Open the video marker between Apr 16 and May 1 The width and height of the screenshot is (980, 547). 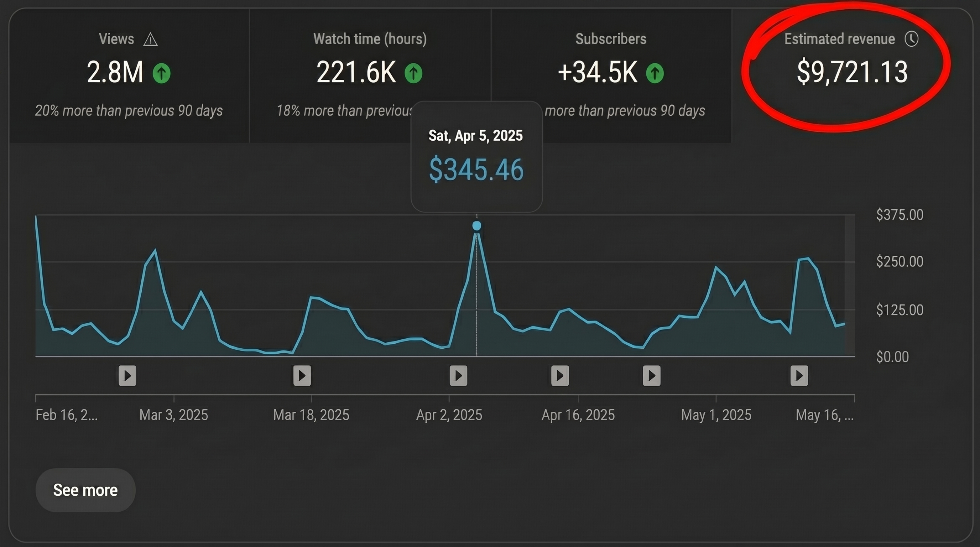[652, 376]
